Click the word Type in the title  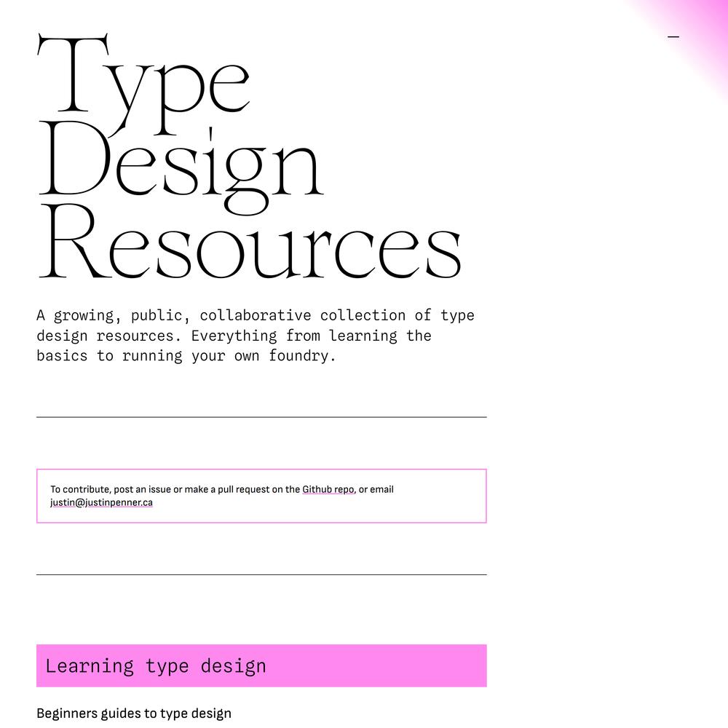click(143, 80)
